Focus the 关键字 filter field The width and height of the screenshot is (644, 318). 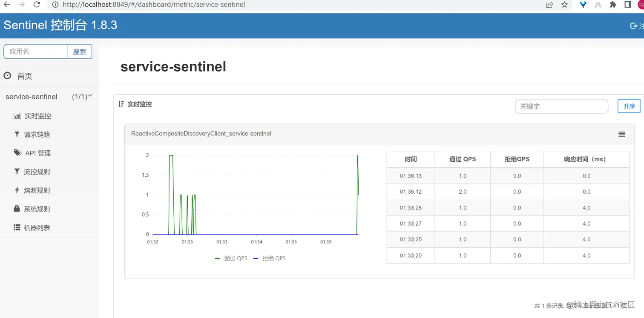click(x=561, y=106)
